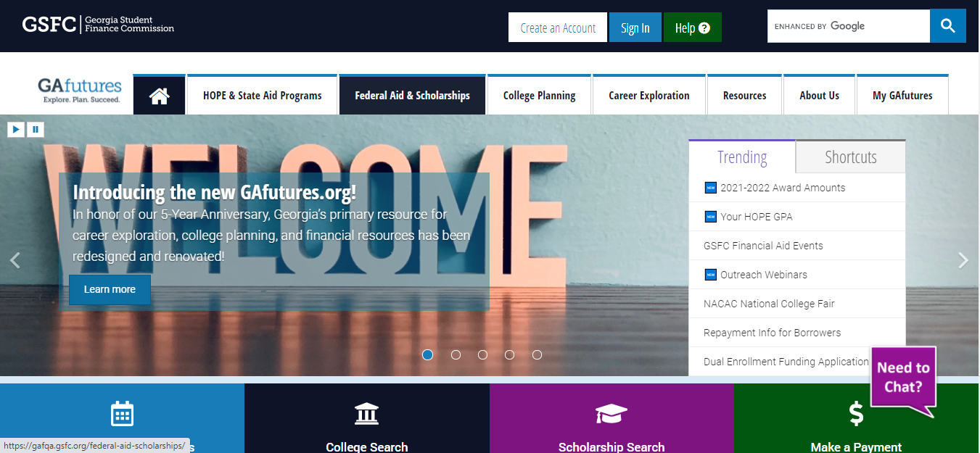Click new badge beside 2021-2022 Award Amounts
The image size is (980, 453).
click(711, 188)
